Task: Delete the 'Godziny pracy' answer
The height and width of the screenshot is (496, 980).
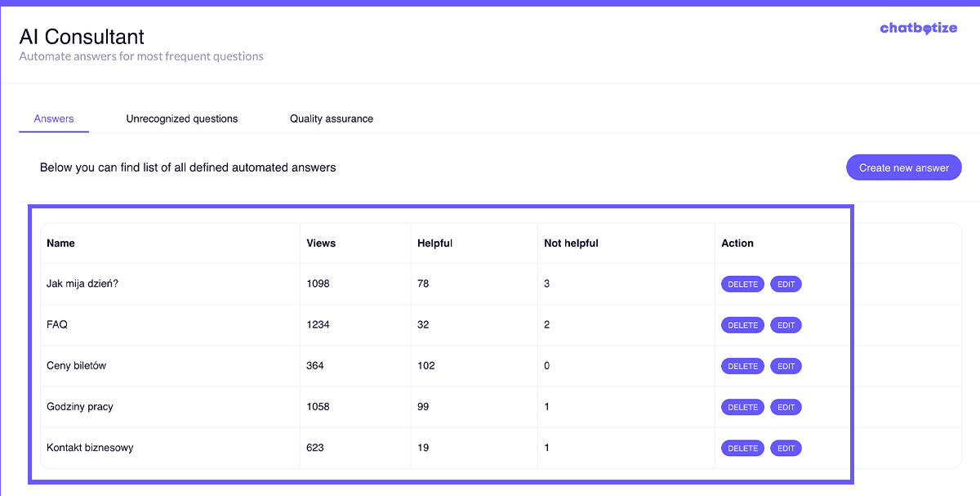Action: point(742,407)
